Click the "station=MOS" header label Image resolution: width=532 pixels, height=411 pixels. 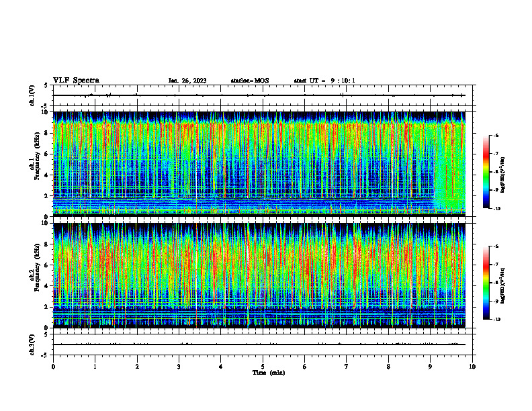click(250, 81)
